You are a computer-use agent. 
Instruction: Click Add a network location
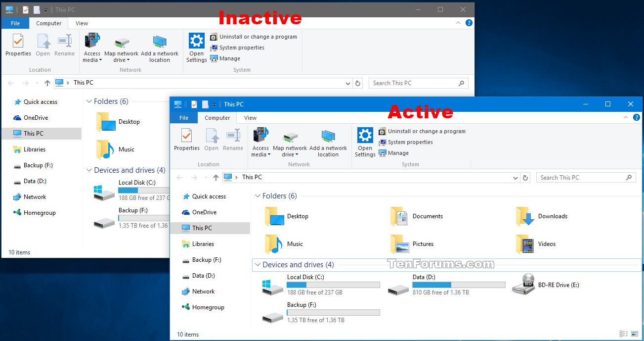click(x=328, y=141)
